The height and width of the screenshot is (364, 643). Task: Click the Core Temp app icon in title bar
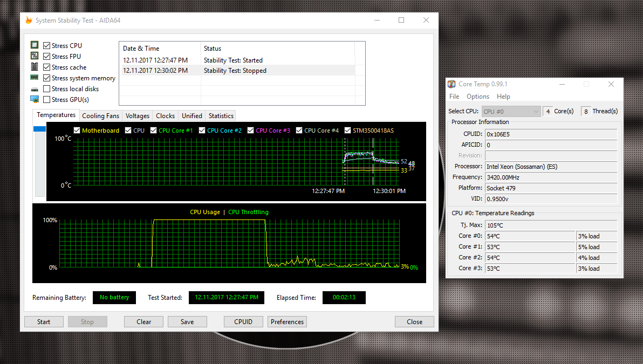click(452, 84)
